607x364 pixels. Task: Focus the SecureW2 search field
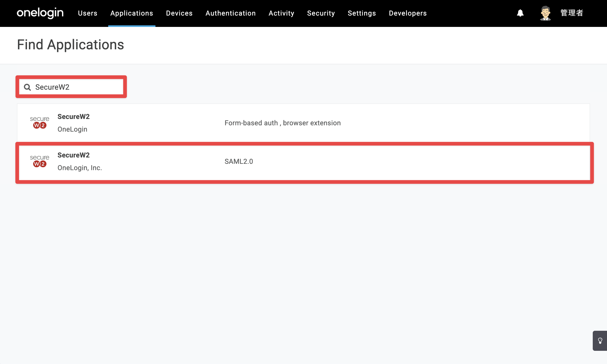[x=71, y=87]
